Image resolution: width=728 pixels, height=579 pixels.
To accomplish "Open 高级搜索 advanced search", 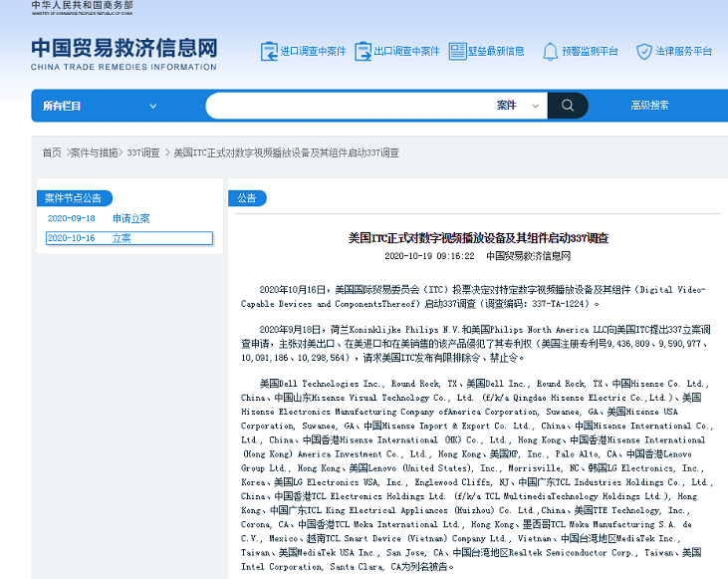I will pyautogui.click(x=649, y=106).
